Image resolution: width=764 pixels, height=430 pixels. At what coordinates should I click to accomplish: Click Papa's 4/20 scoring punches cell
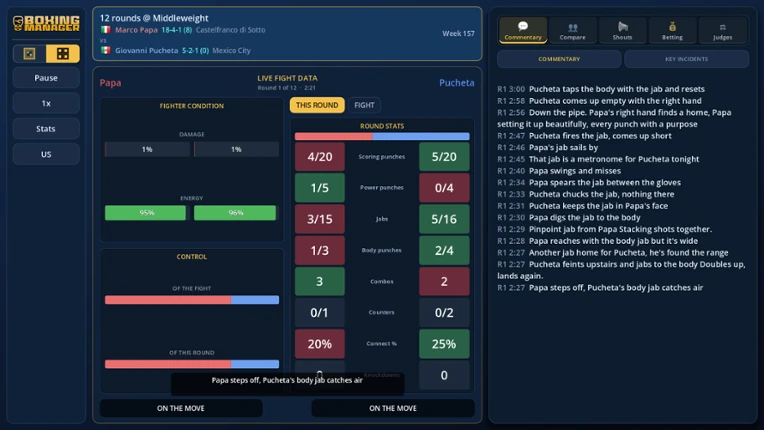[320, 157]
